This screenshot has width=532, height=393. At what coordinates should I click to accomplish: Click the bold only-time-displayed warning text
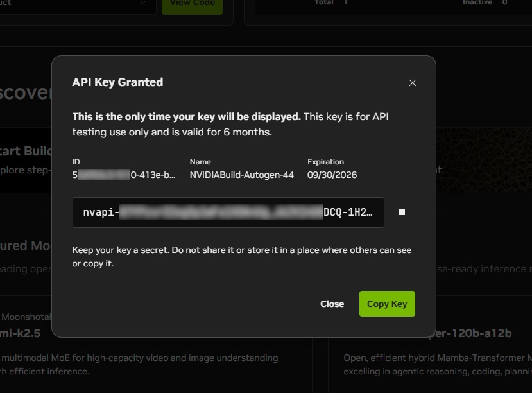[186, 117]
